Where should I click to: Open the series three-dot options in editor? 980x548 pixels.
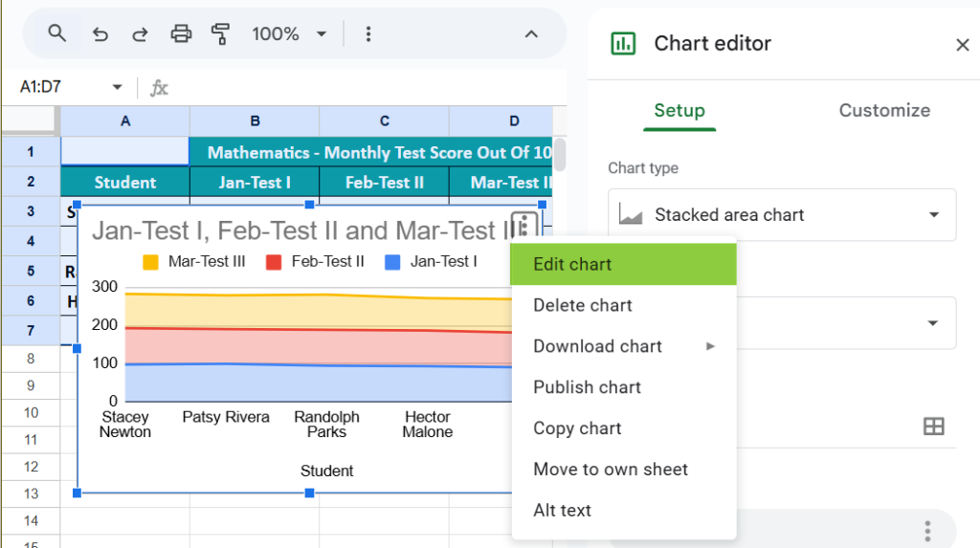tap(927, 531)
